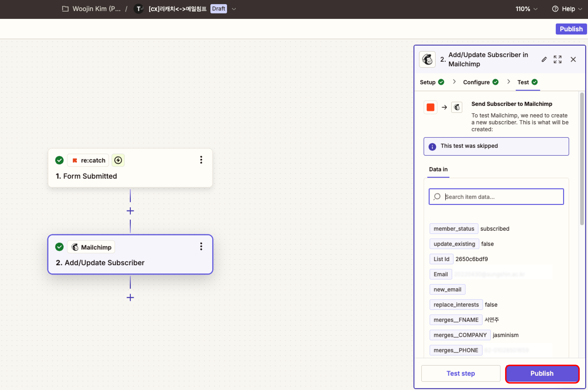Switch to the Test tab
The height and width of the screenshot is (390, 588).
click(x=527, y=82)
